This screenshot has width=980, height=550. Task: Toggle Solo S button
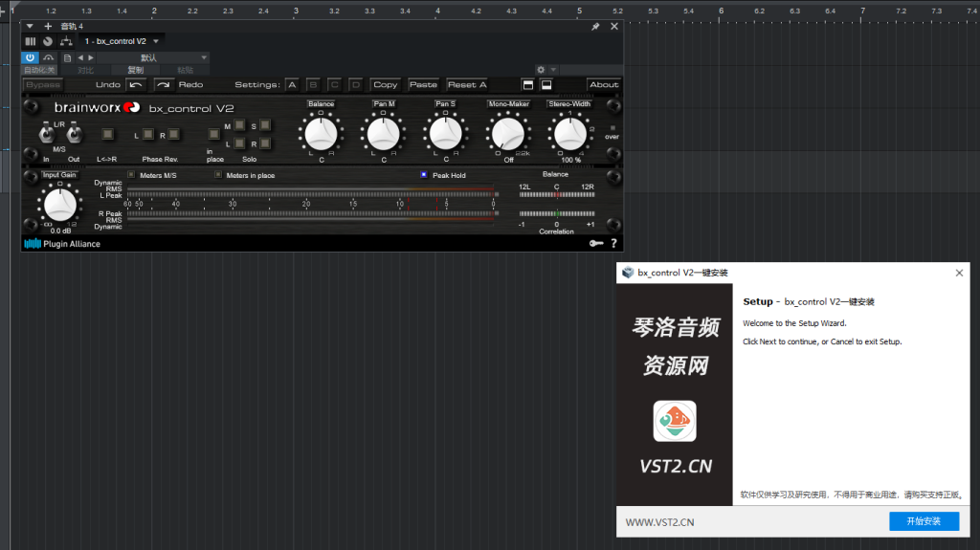[x=265, y=125]
